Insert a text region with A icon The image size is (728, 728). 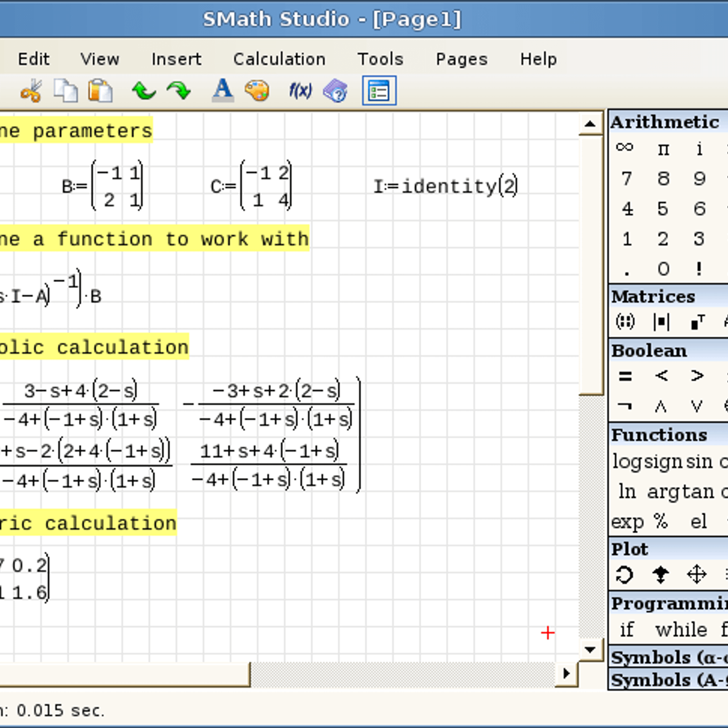223,90
